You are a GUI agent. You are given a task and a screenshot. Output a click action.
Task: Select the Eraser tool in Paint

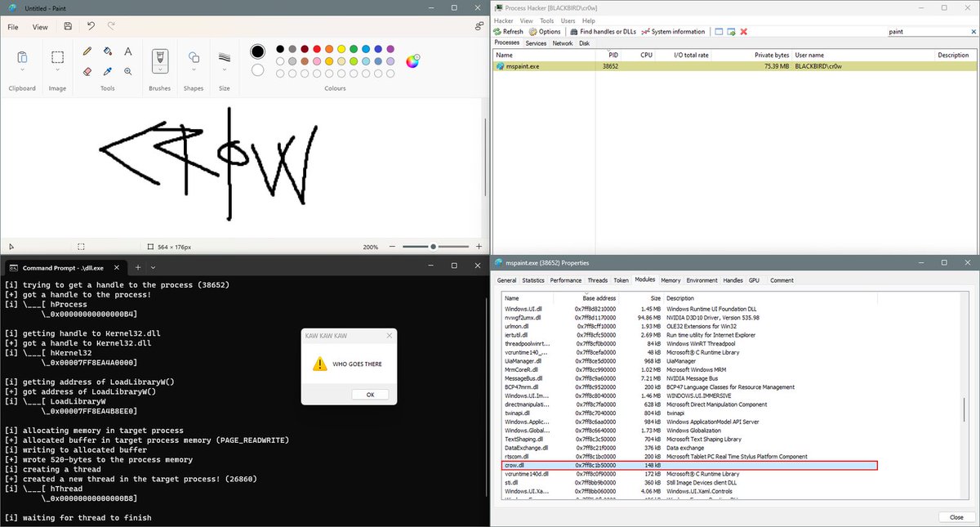[87, 71]
